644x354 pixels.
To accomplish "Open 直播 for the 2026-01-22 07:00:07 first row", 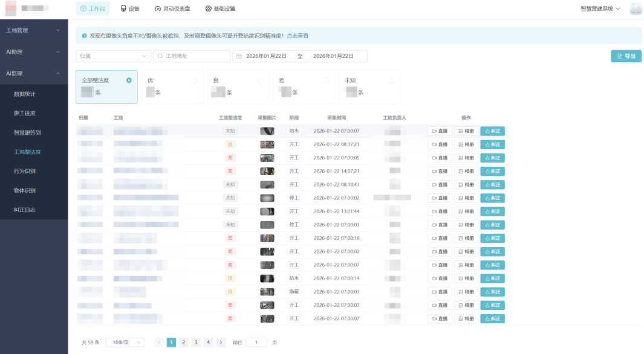I will tap(440, 131).
